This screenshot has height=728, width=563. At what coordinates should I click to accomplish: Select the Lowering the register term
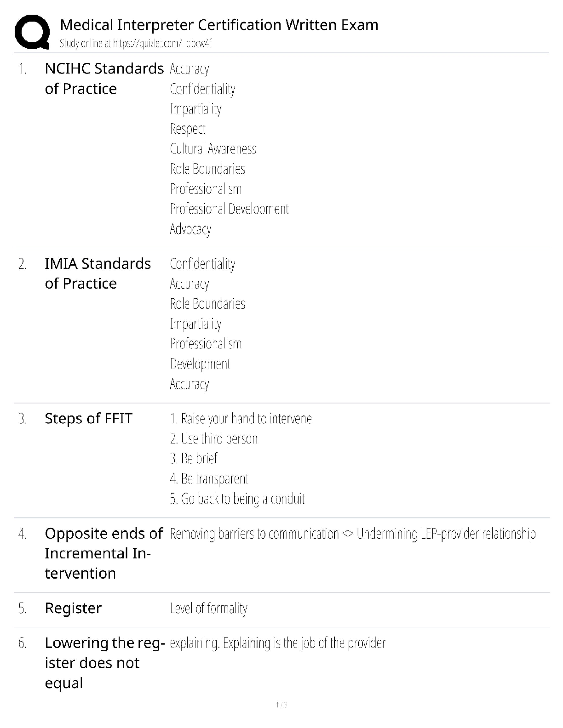(x=105, y=663)
